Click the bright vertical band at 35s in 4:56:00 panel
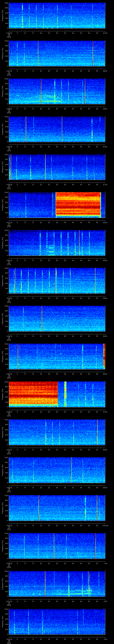Screen dimensions: 114x644 [65, 394]
